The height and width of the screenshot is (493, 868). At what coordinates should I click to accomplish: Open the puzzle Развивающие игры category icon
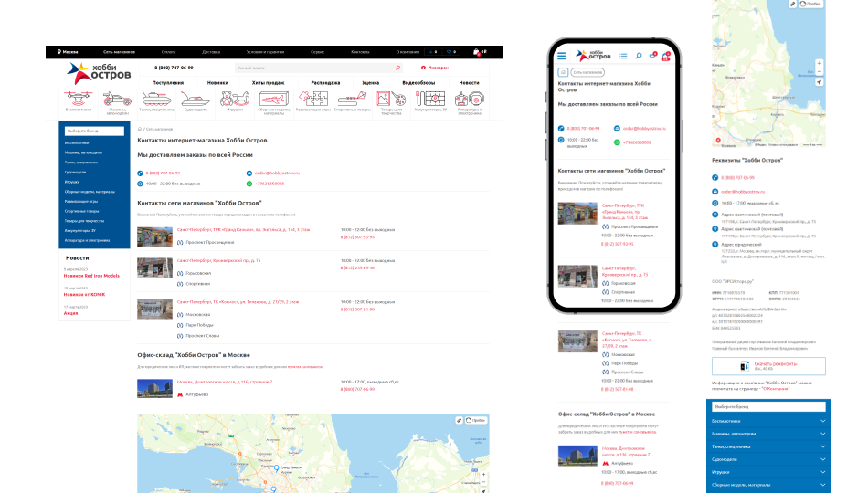tap(312, 99)
